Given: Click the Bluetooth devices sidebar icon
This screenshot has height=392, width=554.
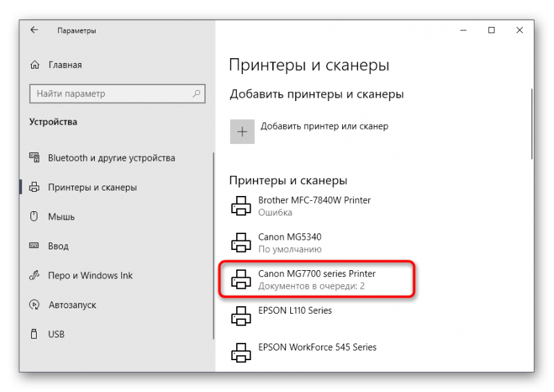Looking at the screenshot, I should (34, 158).
